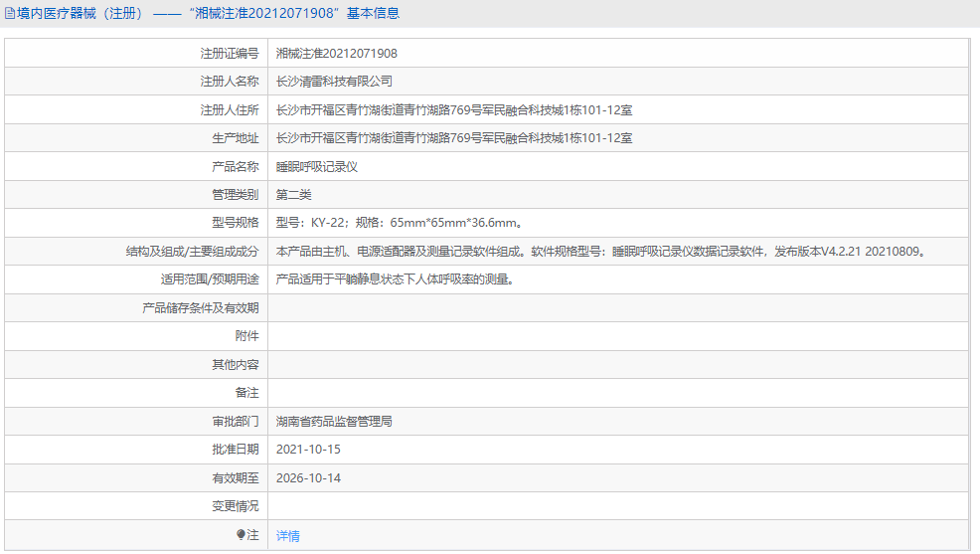The height and width of the screenshot is (554, 980).
Task: Select approval date 2021-10-15
Action: pyautogui.click(x=308, y=450)
